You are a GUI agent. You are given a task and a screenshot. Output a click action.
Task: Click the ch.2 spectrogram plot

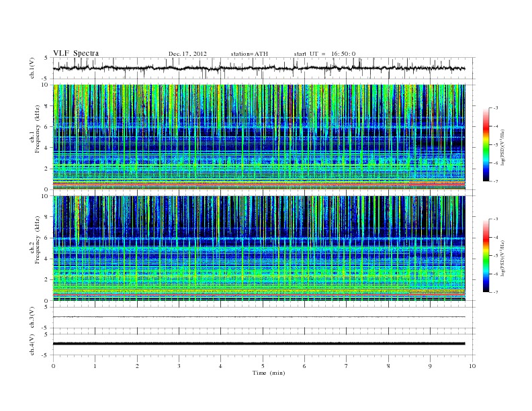pyautogui.click(x=259, y=248)
